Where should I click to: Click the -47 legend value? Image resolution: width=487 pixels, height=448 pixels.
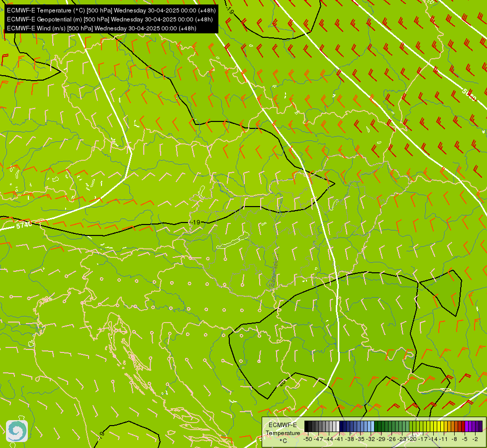click(x=318, y=439)
